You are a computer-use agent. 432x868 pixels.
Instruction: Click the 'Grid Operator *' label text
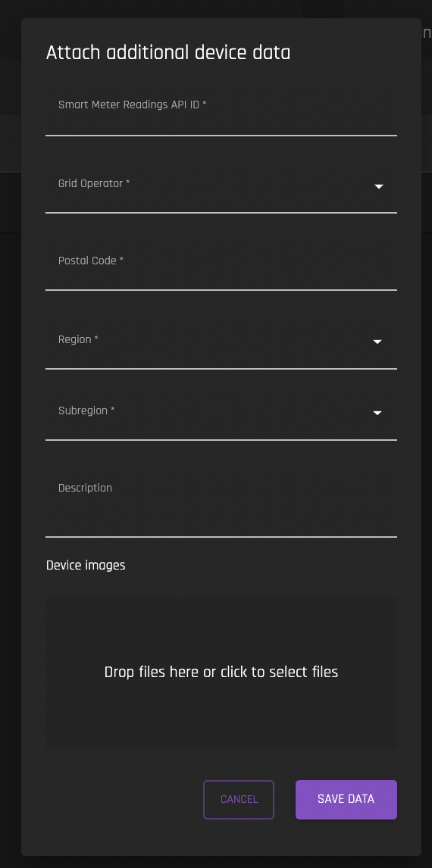(94, 183)
